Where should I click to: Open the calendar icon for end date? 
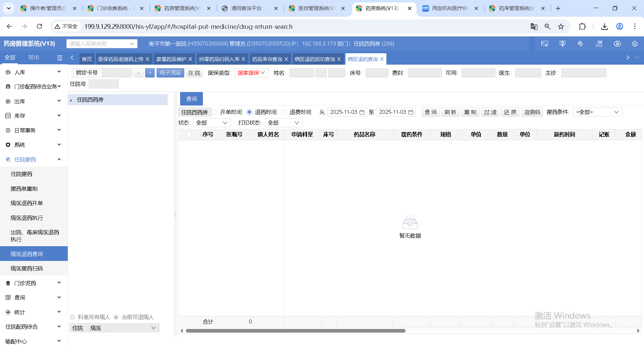pos(411,112)
